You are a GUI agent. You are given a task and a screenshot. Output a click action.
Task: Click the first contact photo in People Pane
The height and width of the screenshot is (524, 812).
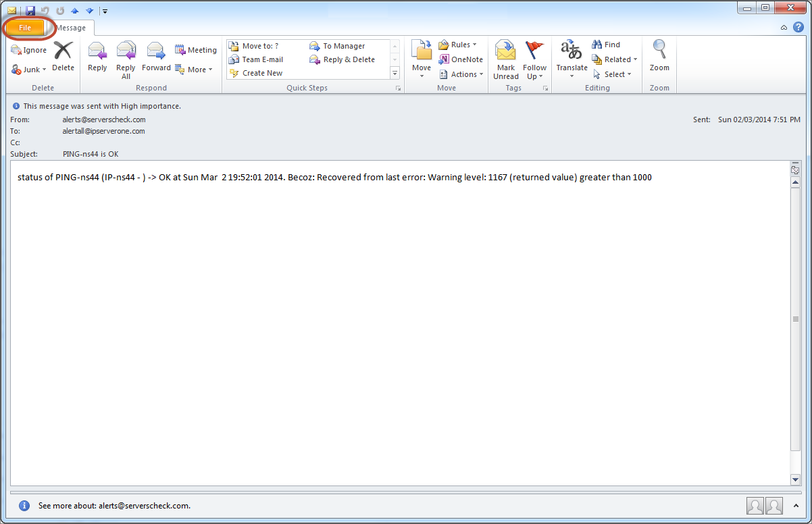[x=755, y=505]
